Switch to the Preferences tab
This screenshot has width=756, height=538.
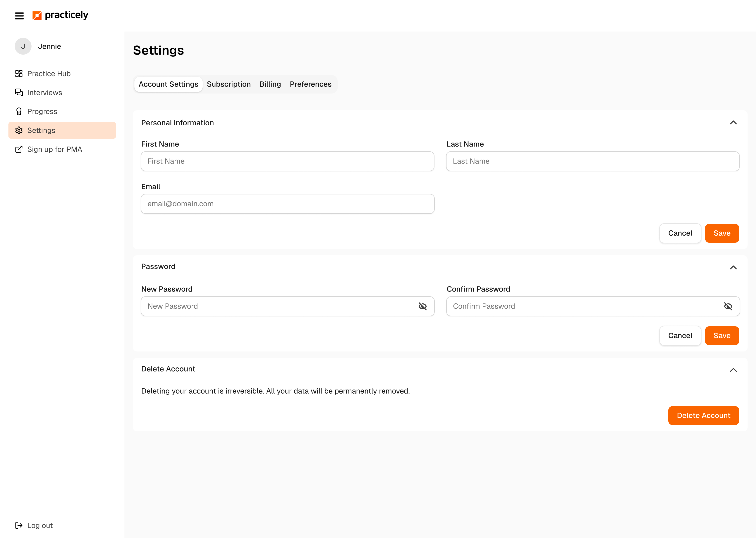pyautogui.click(x=310, y=84)
